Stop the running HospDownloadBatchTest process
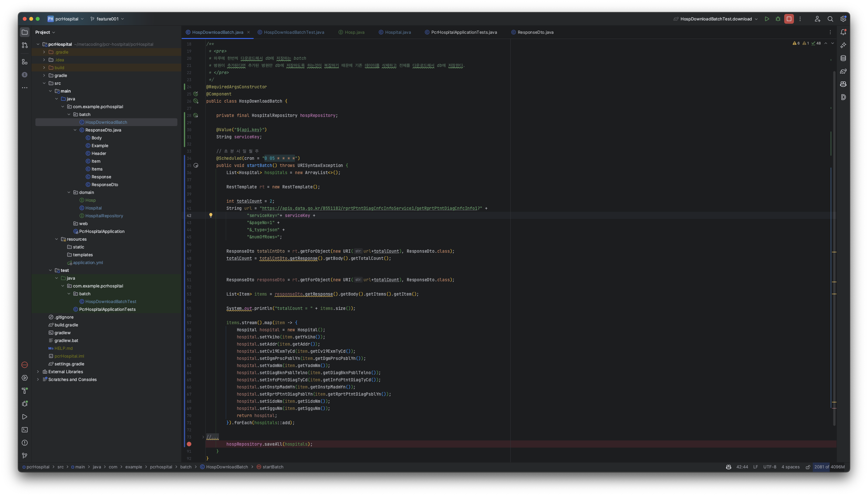This screenshot has height=496, width=868. (x=789, y=19)
